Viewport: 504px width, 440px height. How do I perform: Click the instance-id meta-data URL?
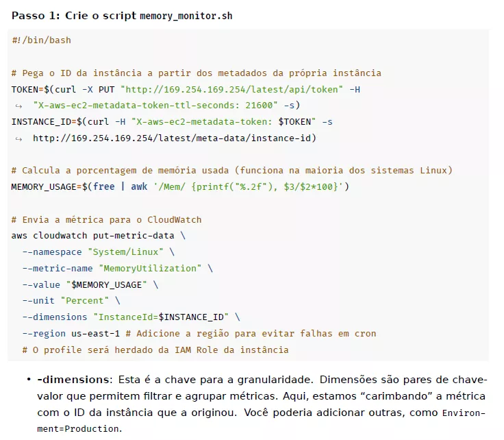click(175, 138)
